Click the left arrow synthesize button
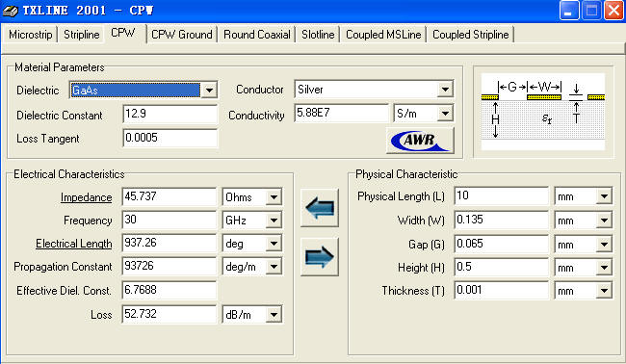The height and width of the screenshot is (364, 626). [x=320, y=208]
